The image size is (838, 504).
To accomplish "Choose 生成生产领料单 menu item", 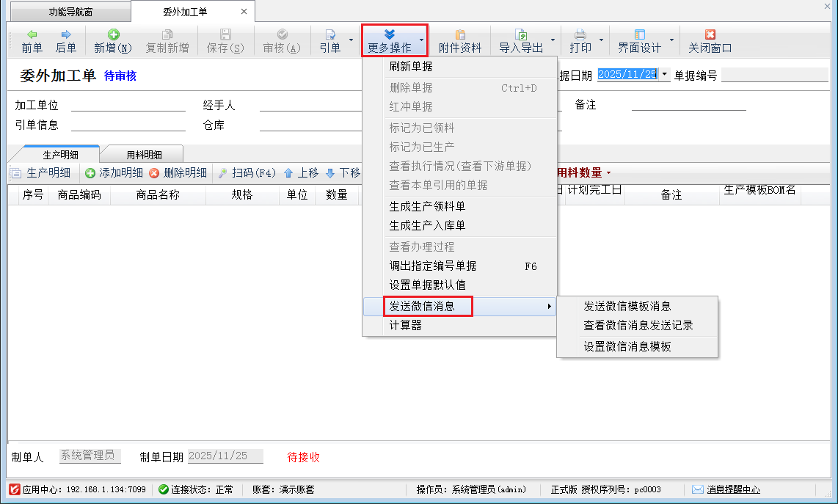I will coord(427,207).
